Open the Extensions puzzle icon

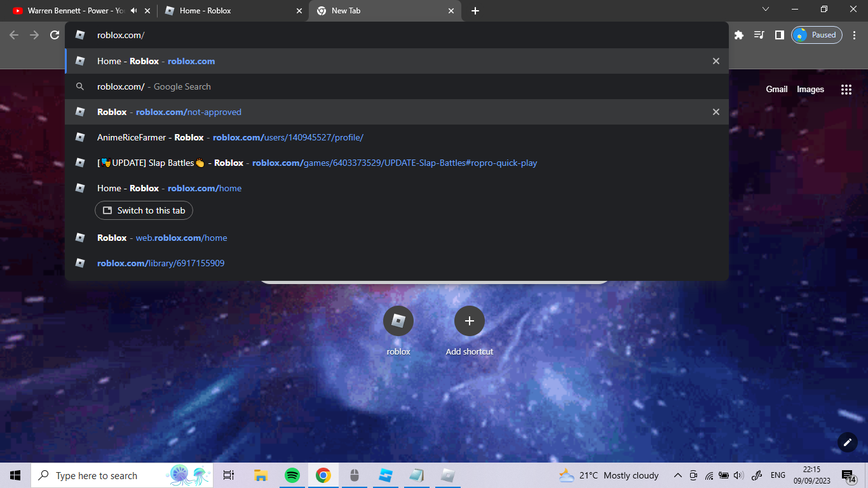(x=739, y=35)
